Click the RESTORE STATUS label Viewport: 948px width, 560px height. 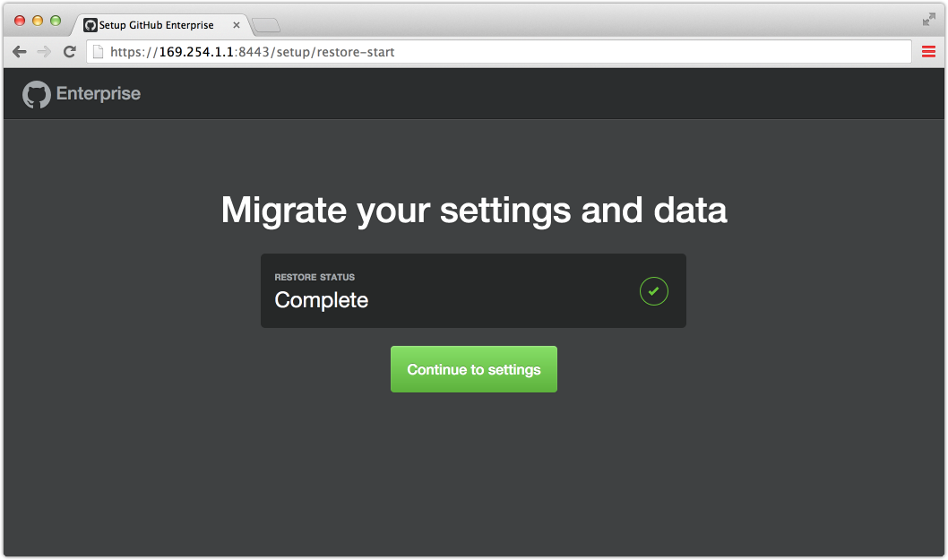pyautogui.click(x=315, y=277)
